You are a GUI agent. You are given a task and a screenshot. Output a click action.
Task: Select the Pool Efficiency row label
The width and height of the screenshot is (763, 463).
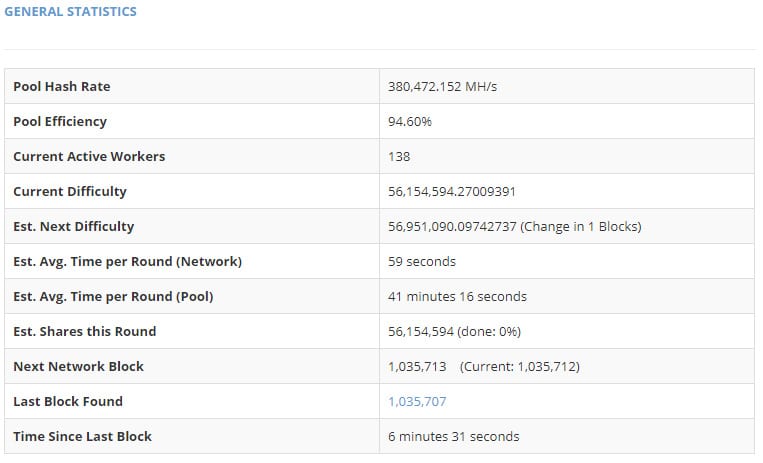[60, 121]
